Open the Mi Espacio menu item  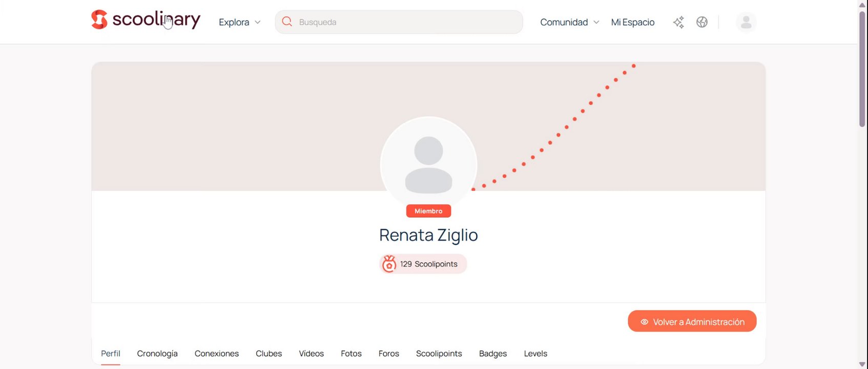(633, 22)
